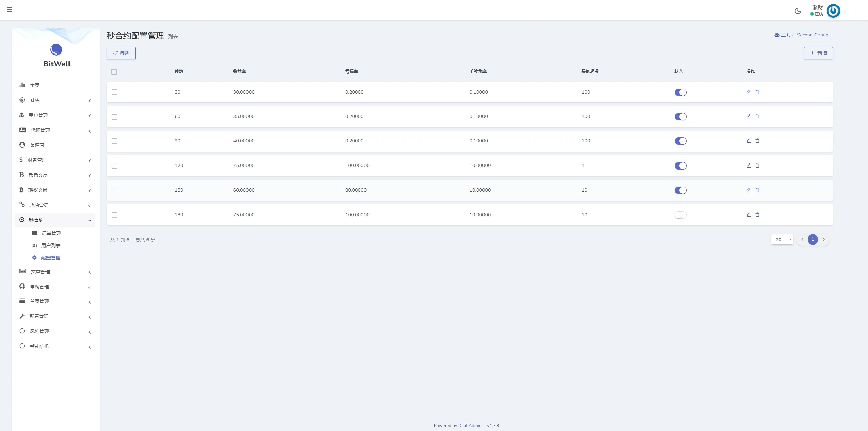The height and width of the screenshot is (431, 868).
Task: Click the 配置管理 gear icon under 秒合约
Action: coord(34,258)
